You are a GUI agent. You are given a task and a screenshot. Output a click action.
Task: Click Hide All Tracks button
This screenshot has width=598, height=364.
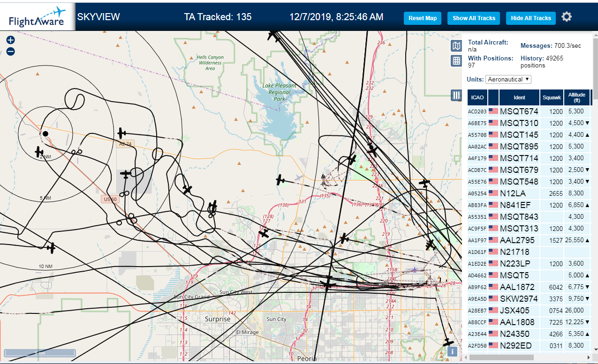pyautogui.click(x=531, y=18)
